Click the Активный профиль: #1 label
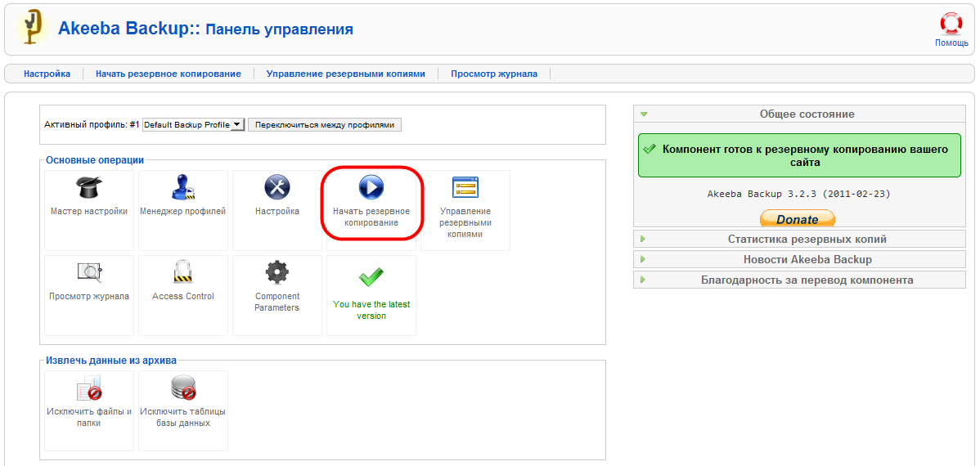980x466 pixels. 92,125
